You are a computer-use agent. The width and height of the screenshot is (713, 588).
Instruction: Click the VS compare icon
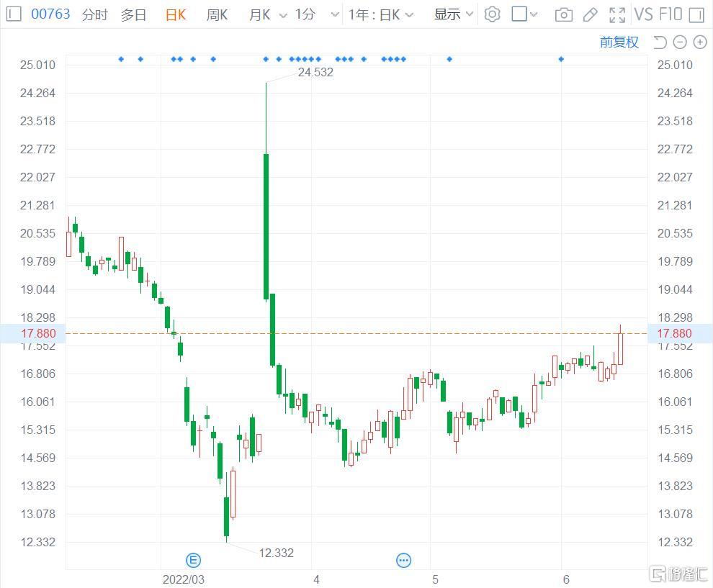[x=643, y=14]
